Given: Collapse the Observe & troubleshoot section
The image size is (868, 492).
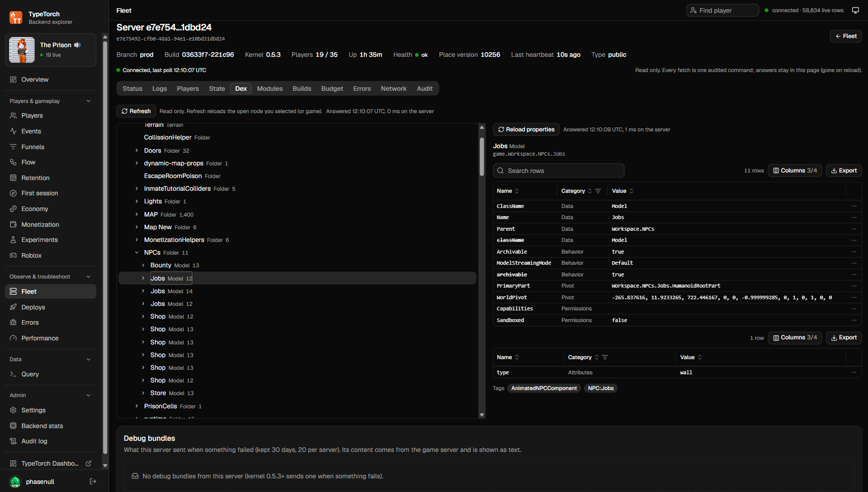Looking at the screenshot, I should [x=88, y=276].
